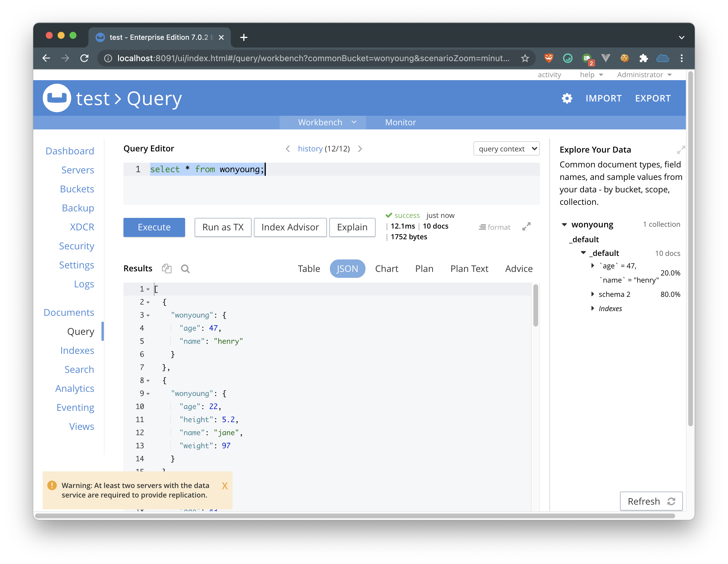Open the Monitor tab
Screen dimensions: 728x564
[x=400, y=122]
